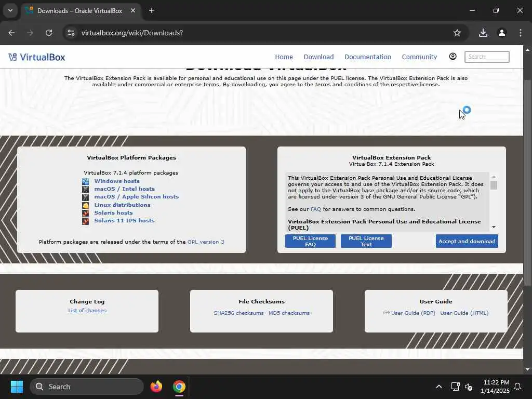Open the Documentation menu item

click(367, 57)
